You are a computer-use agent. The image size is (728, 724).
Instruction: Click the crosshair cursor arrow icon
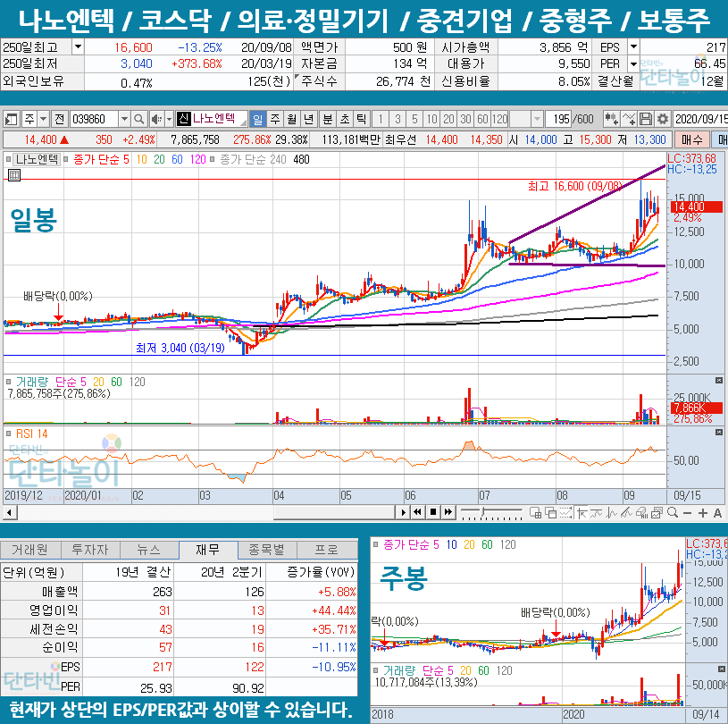[582, 512]
